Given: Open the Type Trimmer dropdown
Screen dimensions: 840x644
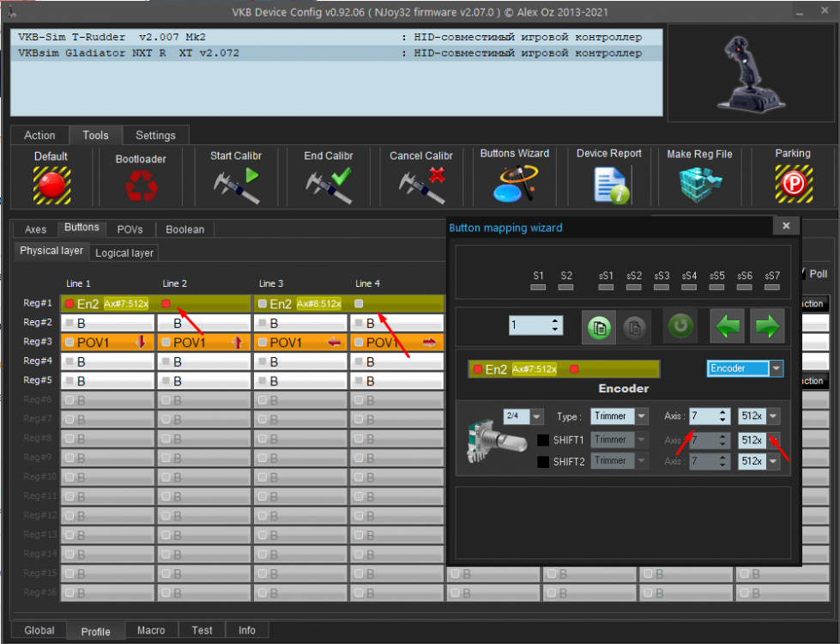Looking at the screenshot, I should pos(640,416).
